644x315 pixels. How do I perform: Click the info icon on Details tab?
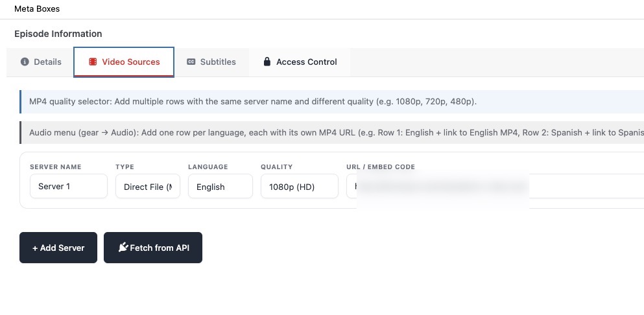(25, 62)
